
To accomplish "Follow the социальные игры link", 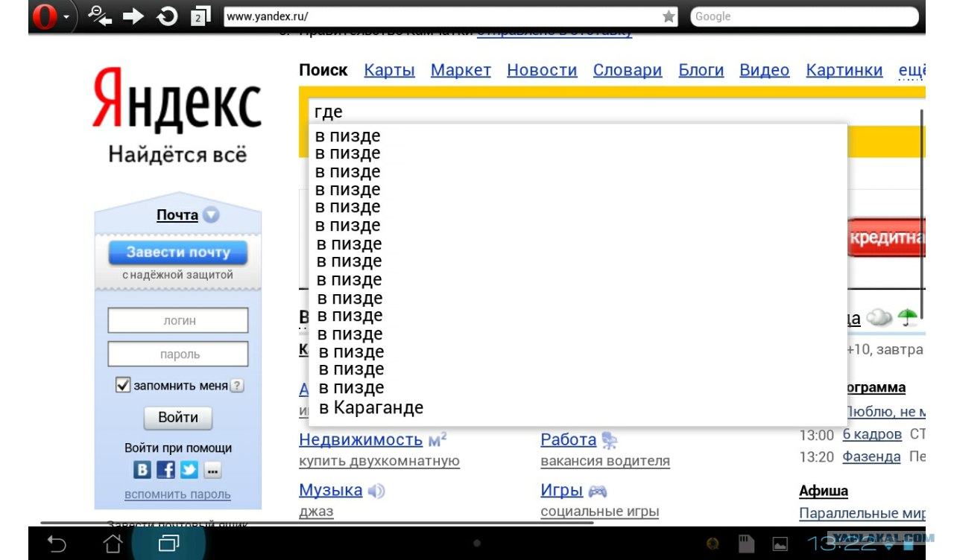I will coord(600,512).
